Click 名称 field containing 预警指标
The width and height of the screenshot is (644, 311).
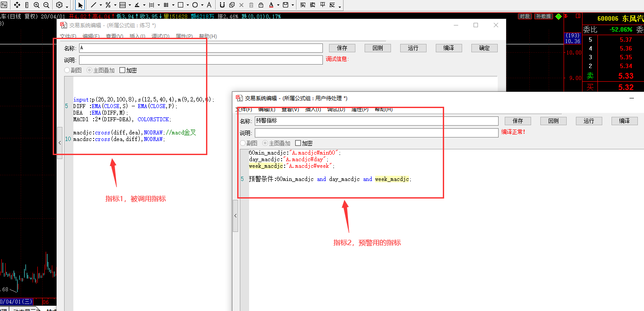pyautogui.click(x=376, y=121)
